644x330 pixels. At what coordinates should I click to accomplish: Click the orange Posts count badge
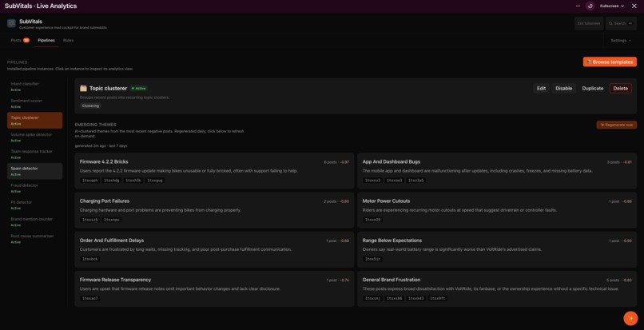[x=26, y=40]
